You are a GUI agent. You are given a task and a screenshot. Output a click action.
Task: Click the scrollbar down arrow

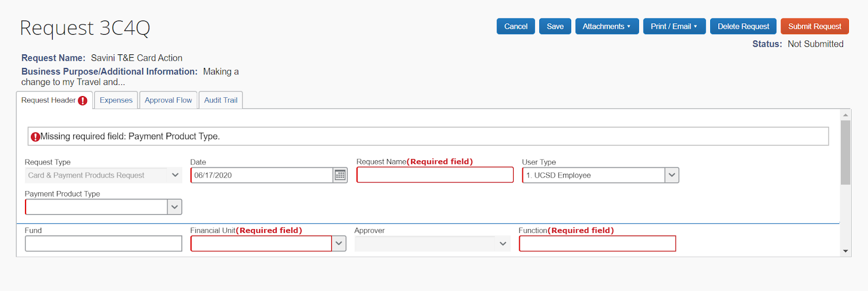point(845,251)
